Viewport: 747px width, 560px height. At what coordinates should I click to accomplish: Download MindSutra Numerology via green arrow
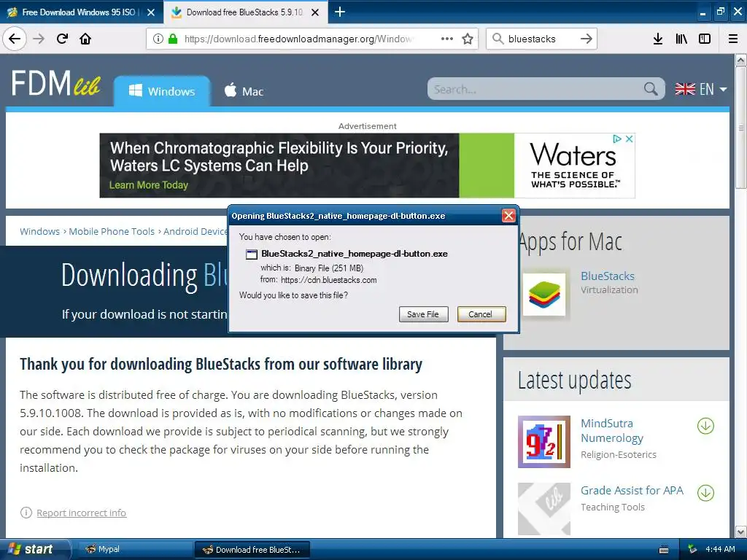pyautogui.click(x=705, y=426)
